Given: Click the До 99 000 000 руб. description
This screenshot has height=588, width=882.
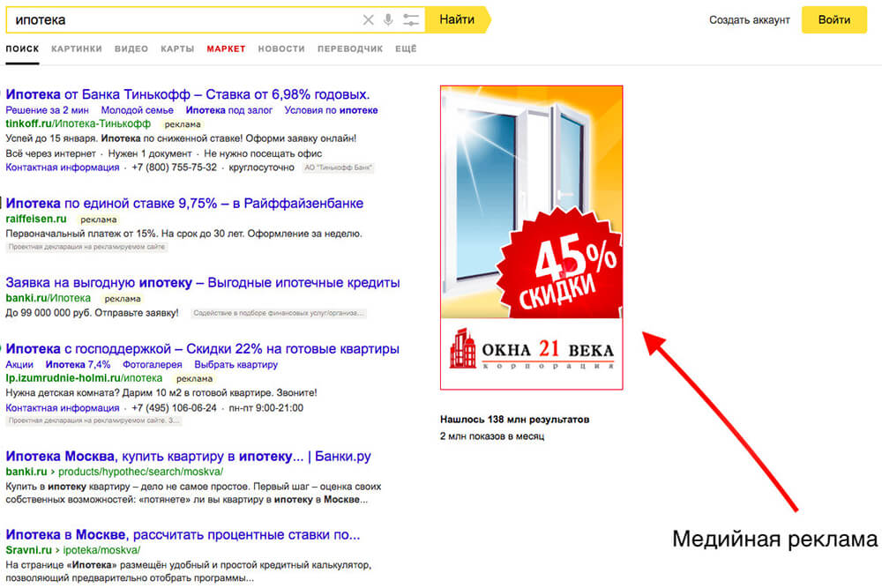Looking at the screenshot, I should [x=93, y=313].
